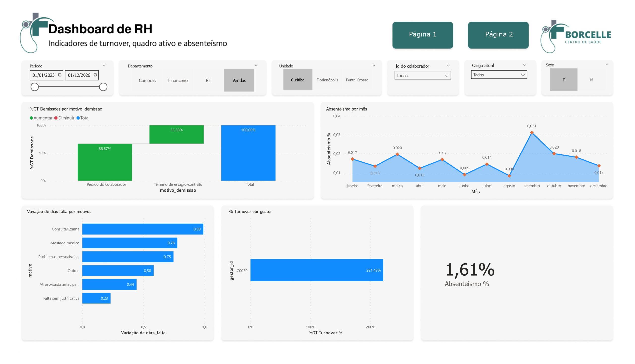Select the M option in Sexo slicer
The width and height of the screenshot is (635, 364).
(591, 80)
